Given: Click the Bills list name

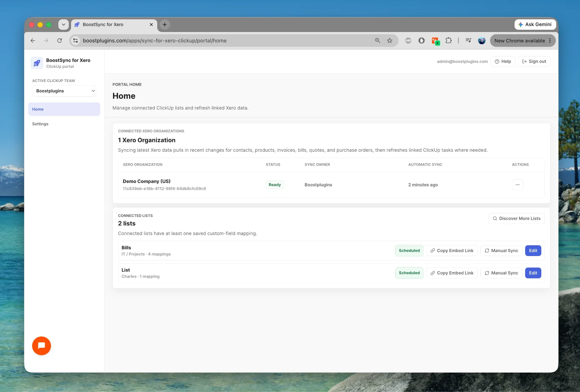Looking at the screenshot, I should pos(126,248).
